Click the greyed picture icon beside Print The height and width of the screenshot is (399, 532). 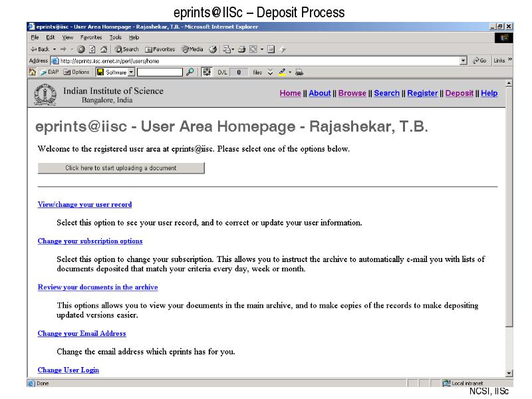click(x=253, y=49)
